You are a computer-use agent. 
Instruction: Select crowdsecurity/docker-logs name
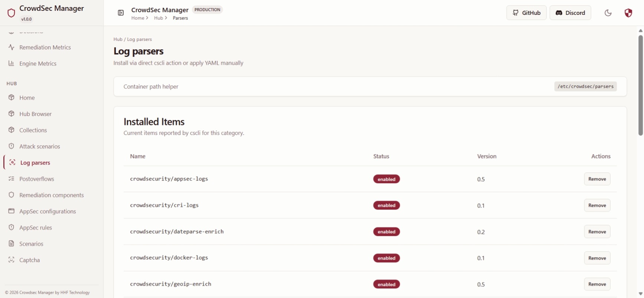click(x=169, y=257)
